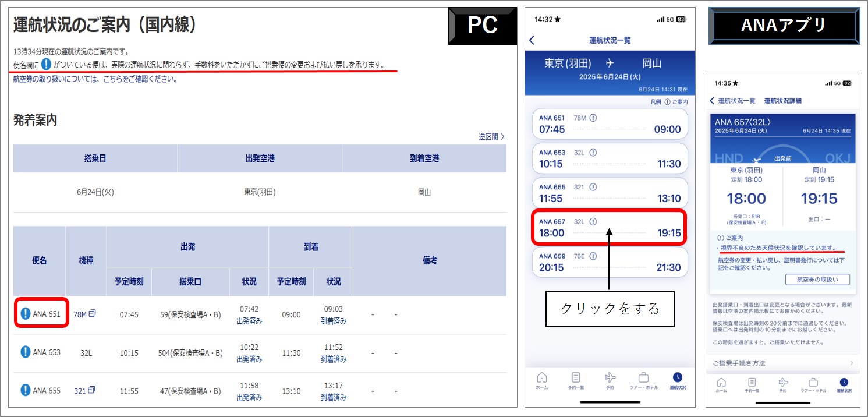Tap the 凡例 ご案内 legend icon in the app list
The height and width of the screenshot is (417, 868).
point(668,102)
